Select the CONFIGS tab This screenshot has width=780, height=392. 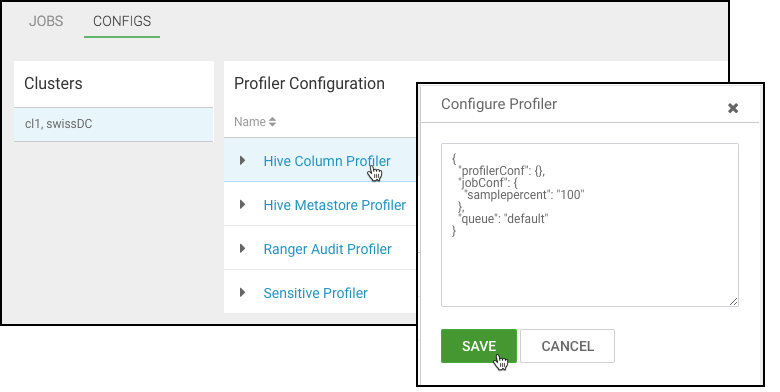coord(122,21)
